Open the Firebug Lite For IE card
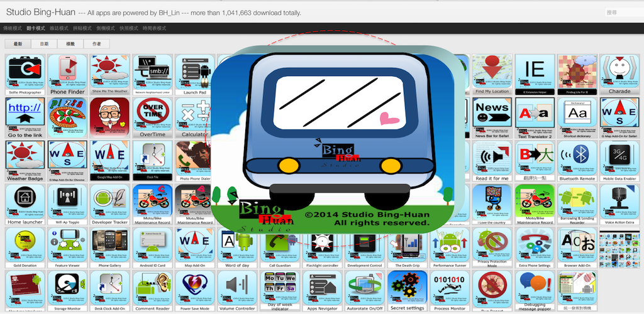644x314 pixels. tap(577, 75)
